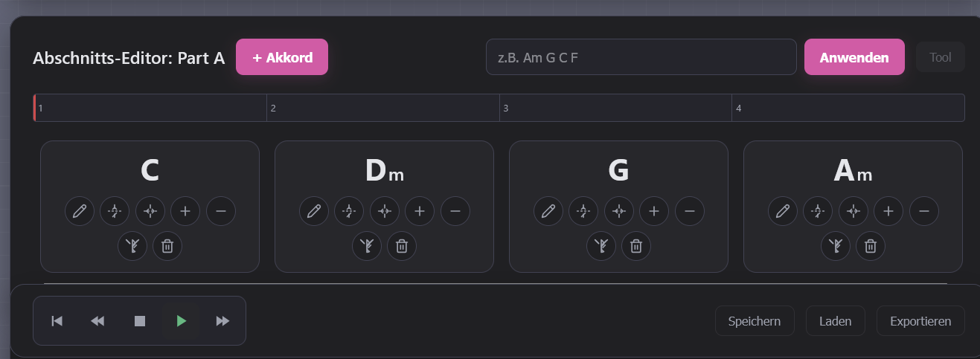Screen dimensions: 980x359
Task: Click the fast-forward transport button
Action: click(222, 321)
